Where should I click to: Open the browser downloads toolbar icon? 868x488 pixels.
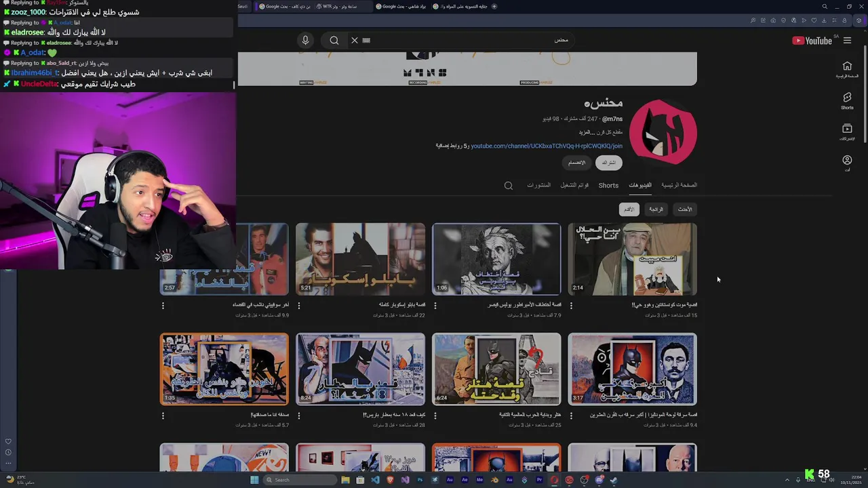pos(824,20)
